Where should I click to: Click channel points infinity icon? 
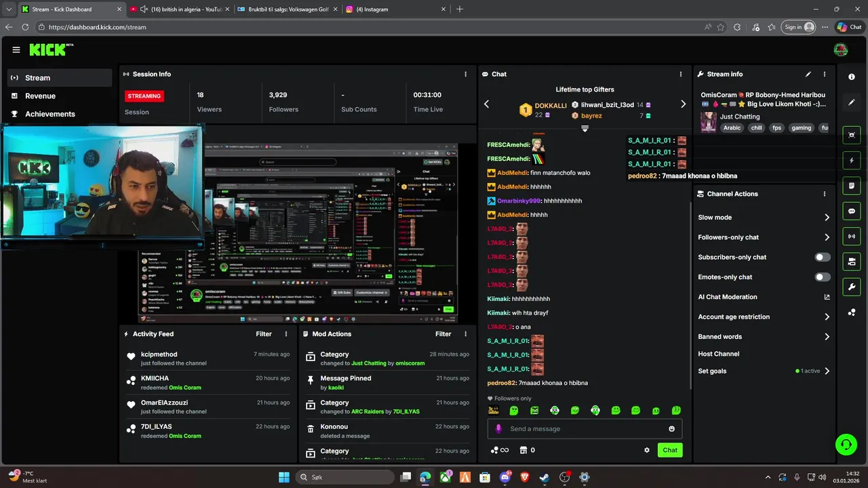tap(500, 450)
